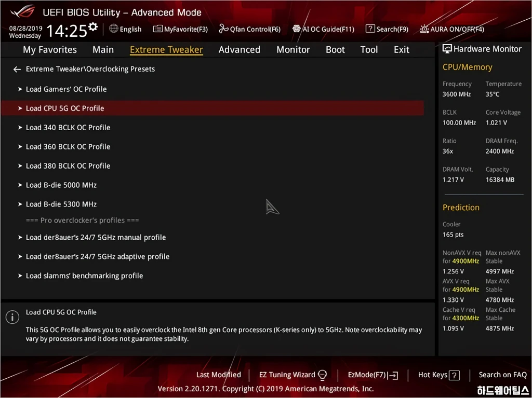Open the Boot tab

[x=335, y=50]
